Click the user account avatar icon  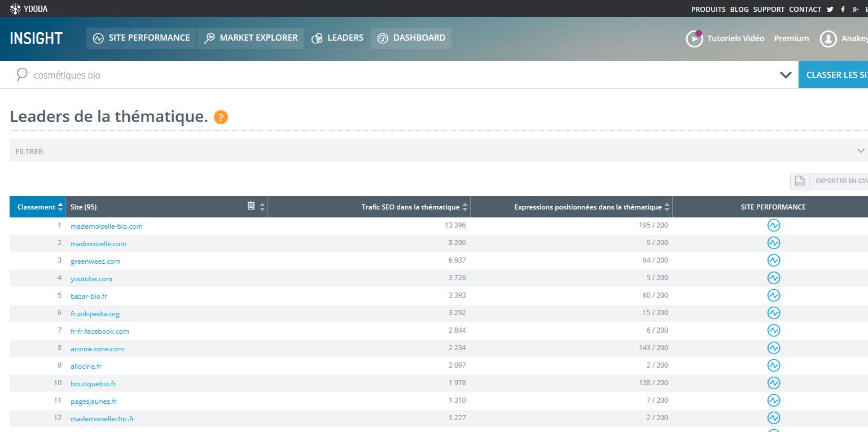pos(828,38)
